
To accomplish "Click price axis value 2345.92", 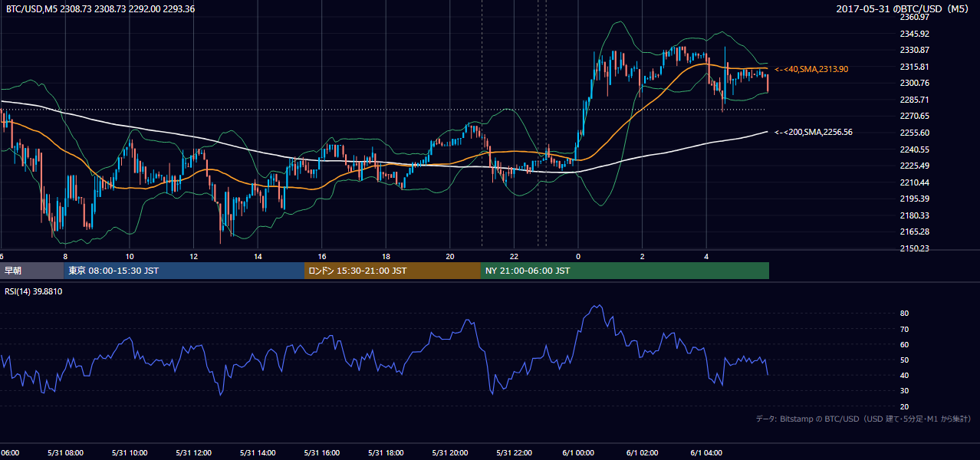I will [x=915, y=34].
